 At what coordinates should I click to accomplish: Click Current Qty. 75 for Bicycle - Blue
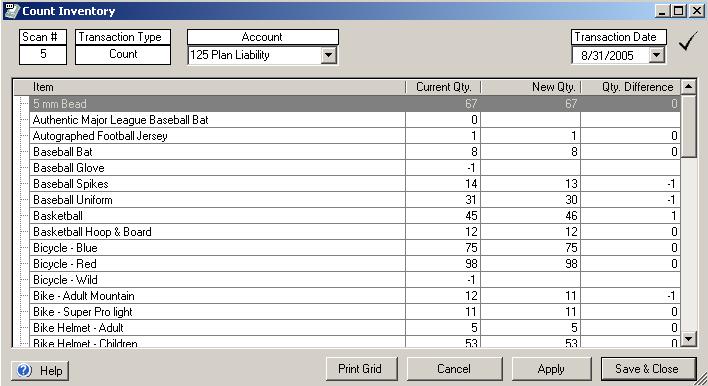(x=443, y=248)
